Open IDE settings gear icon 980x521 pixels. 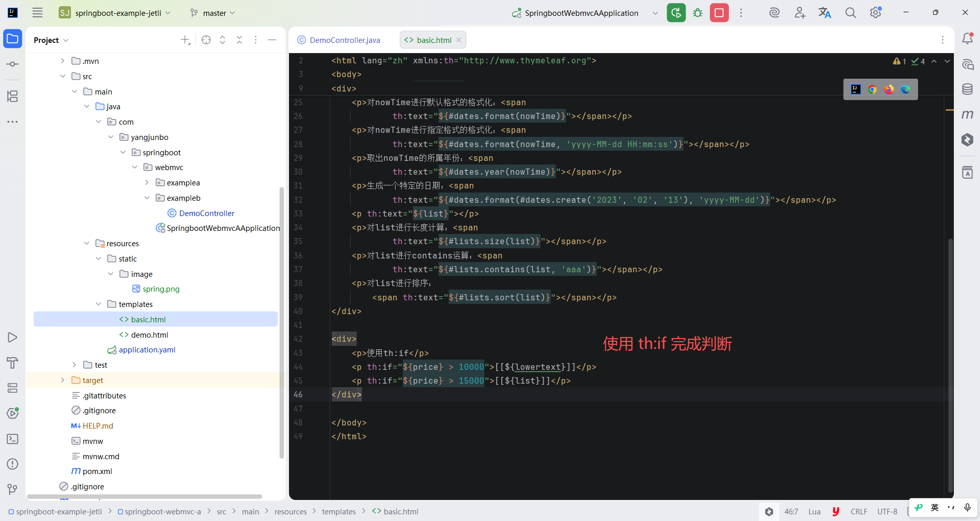[x=876, y=13]
